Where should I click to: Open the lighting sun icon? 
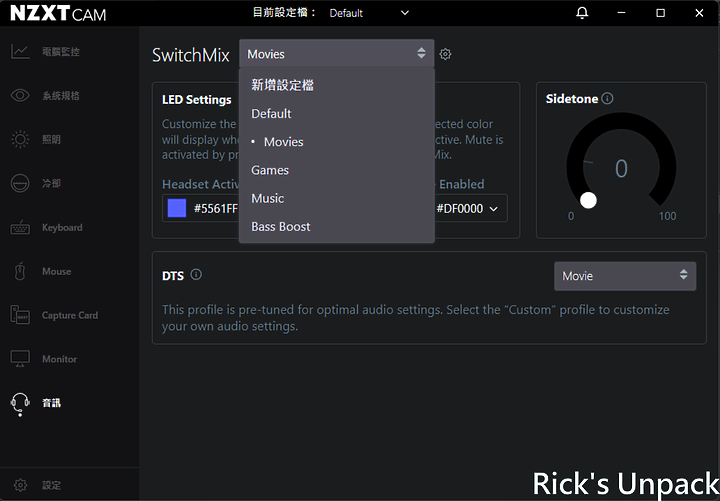[x=20, y=139]
